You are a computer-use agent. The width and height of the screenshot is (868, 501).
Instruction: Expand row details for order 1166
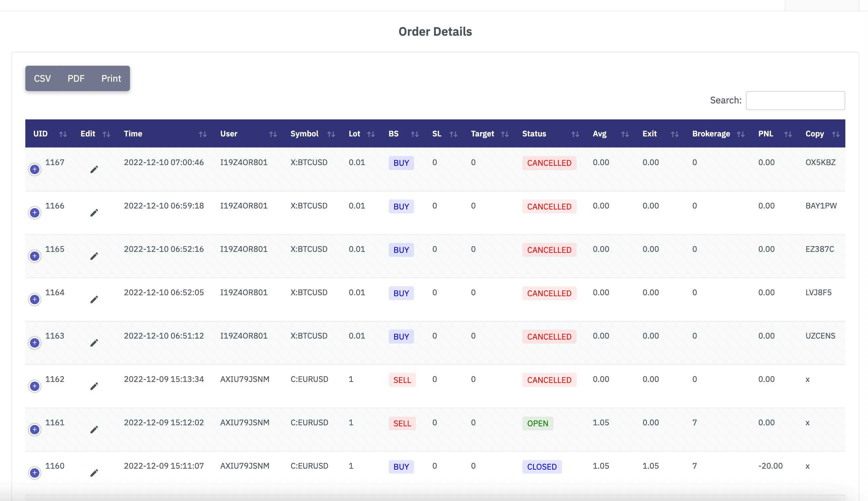tap(34, 213)
